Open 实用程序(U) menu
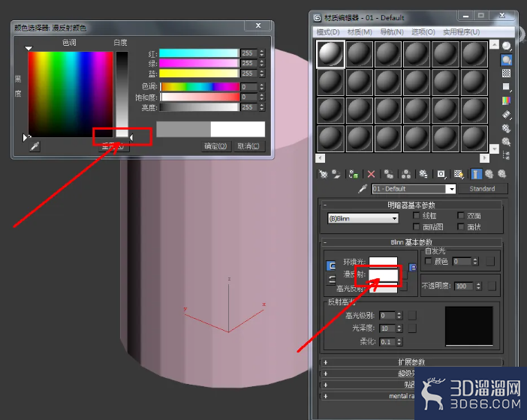 [461, 32]
